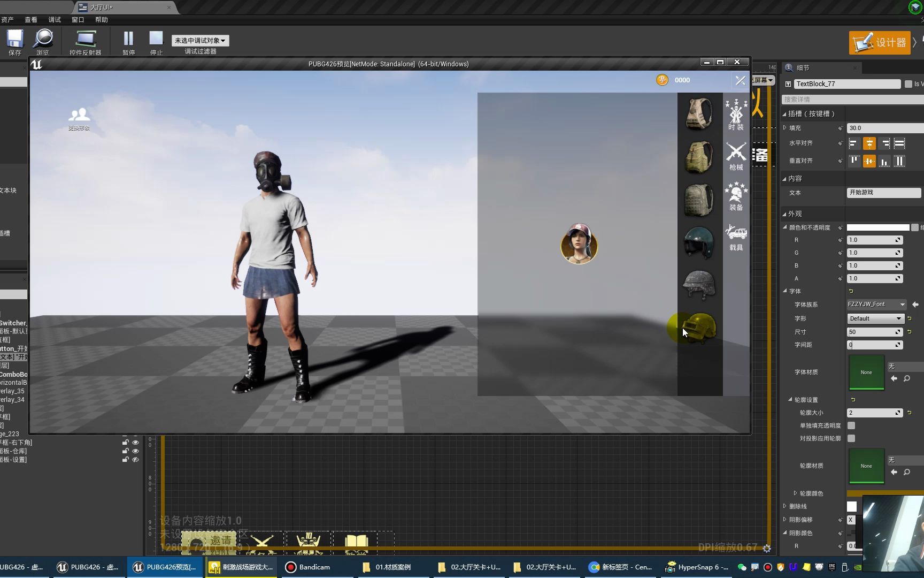Collapse the 颜色和不透明度 property

785,227
